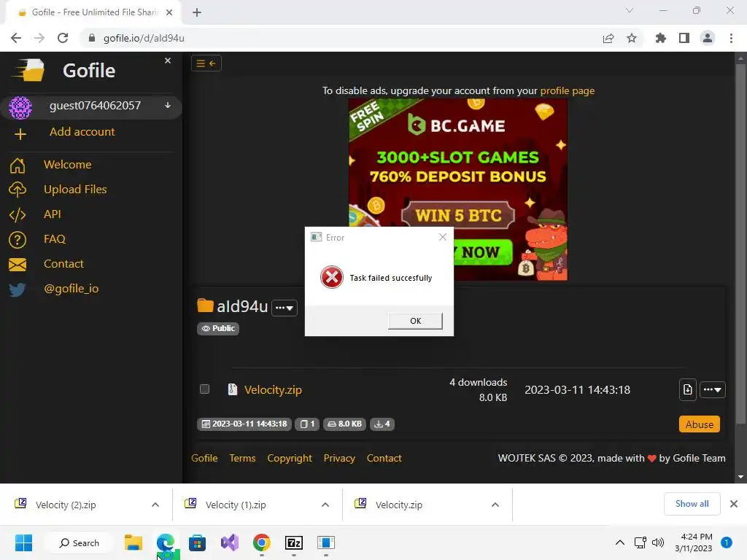Click the FAQ question mark icon
Viewport: 747px width, 560px height.
[x=18, y=239]
